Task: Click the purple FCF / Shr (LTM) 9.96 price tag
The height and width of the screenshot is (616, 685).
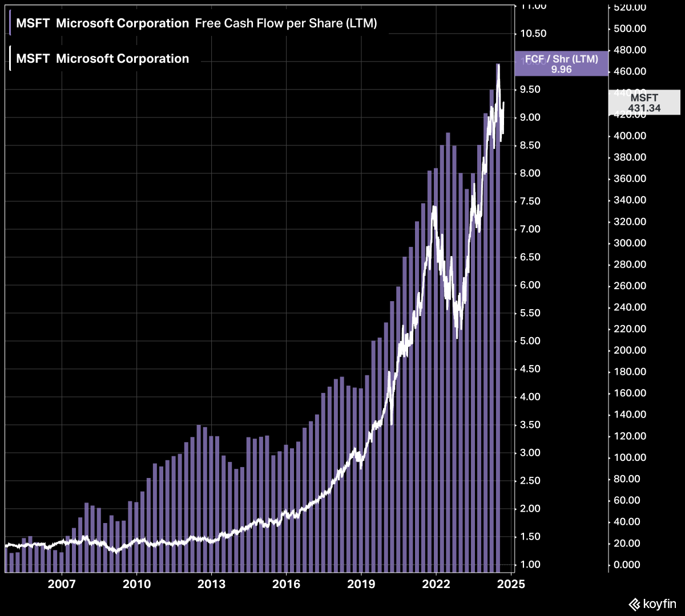Action: [x=561, y=64]
